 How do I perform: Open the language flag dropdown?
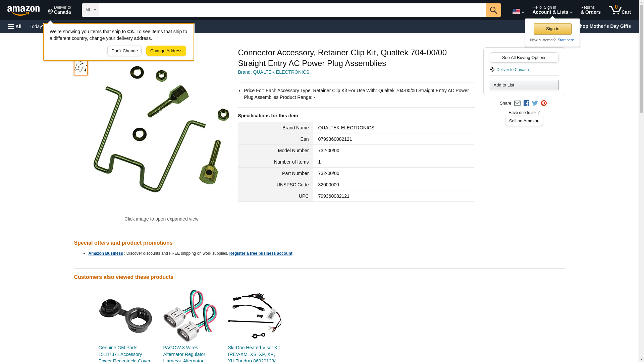[x=518, y=11]
